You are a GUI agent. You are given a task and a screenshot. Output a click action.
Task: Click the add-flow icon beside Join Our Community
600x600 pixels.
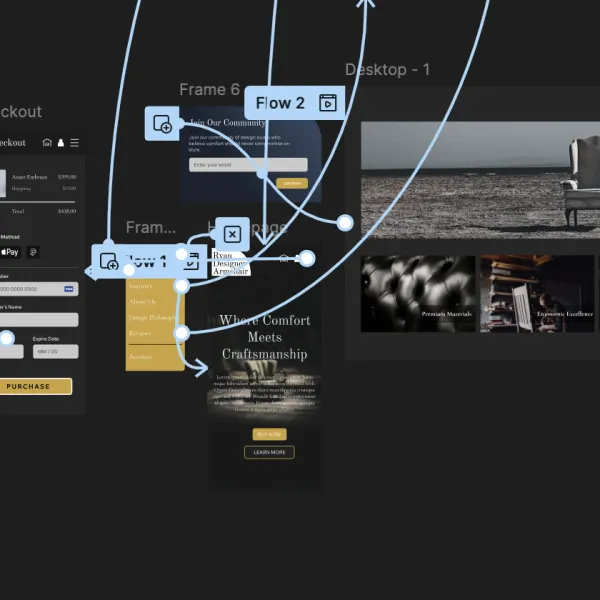point(162,124)
